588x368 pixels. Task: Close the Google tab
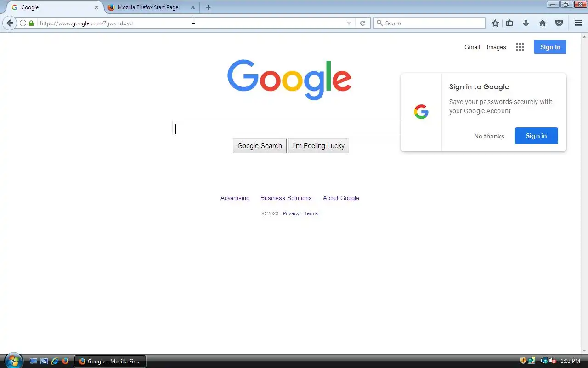pos(96,7)
